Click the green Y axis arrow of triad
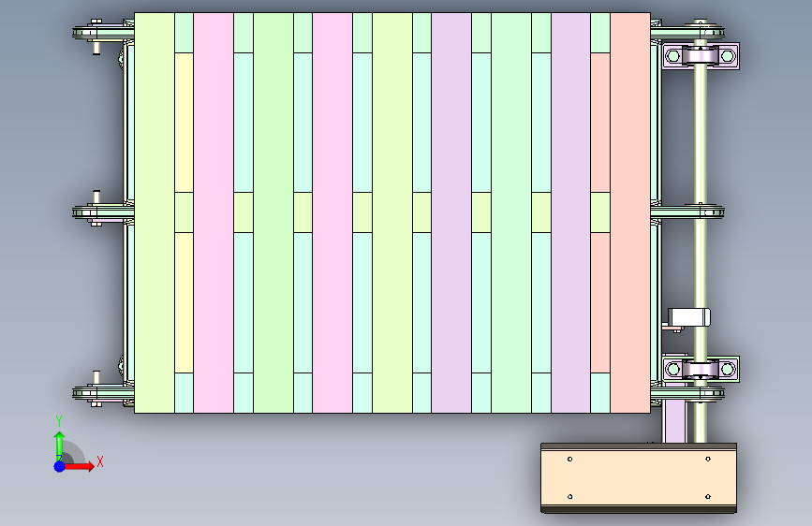 click(59, 445)
